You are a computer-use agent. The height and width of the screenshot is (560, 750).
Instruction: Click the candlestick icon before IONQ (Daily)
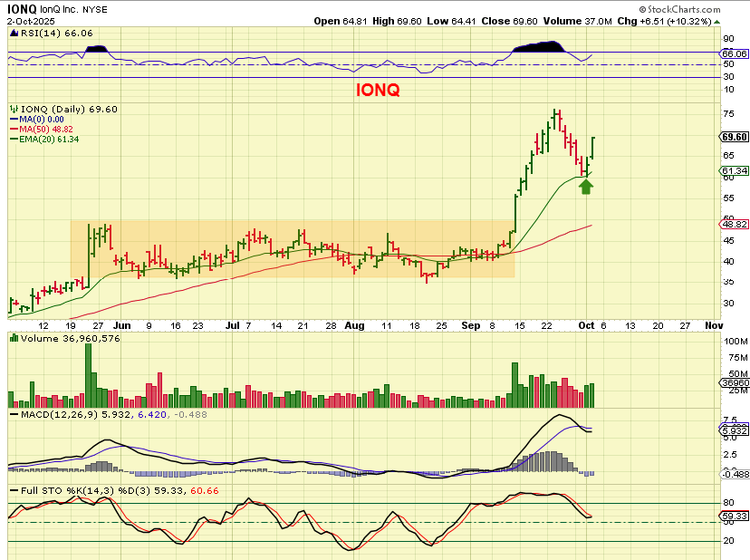click(x=14, y=109)
